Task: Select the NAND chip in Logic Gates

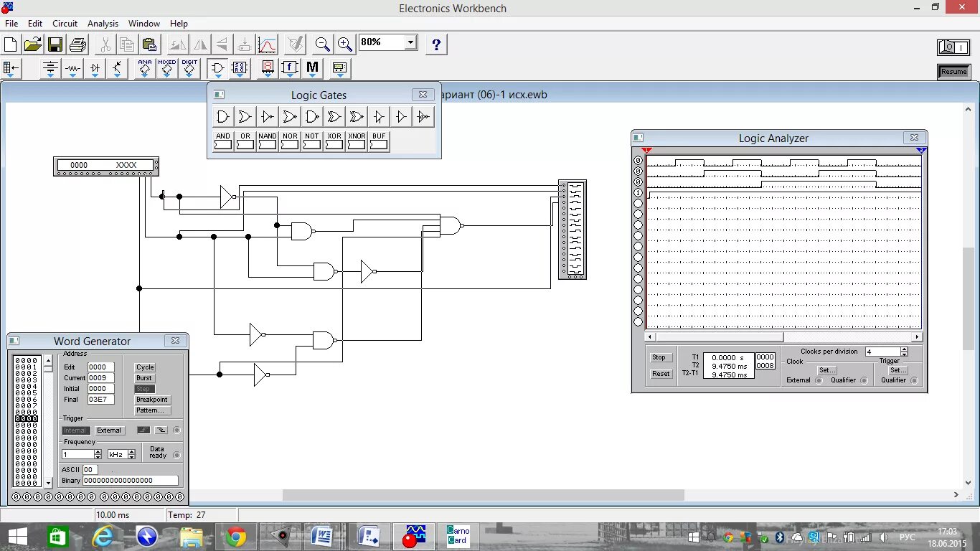Action: coord(268,141)
